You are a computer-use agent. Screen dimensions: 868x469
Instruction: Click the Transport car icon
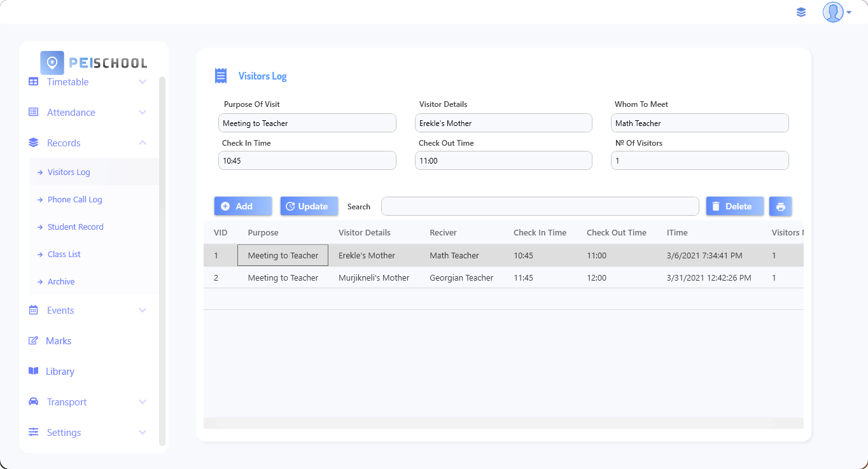34,402
